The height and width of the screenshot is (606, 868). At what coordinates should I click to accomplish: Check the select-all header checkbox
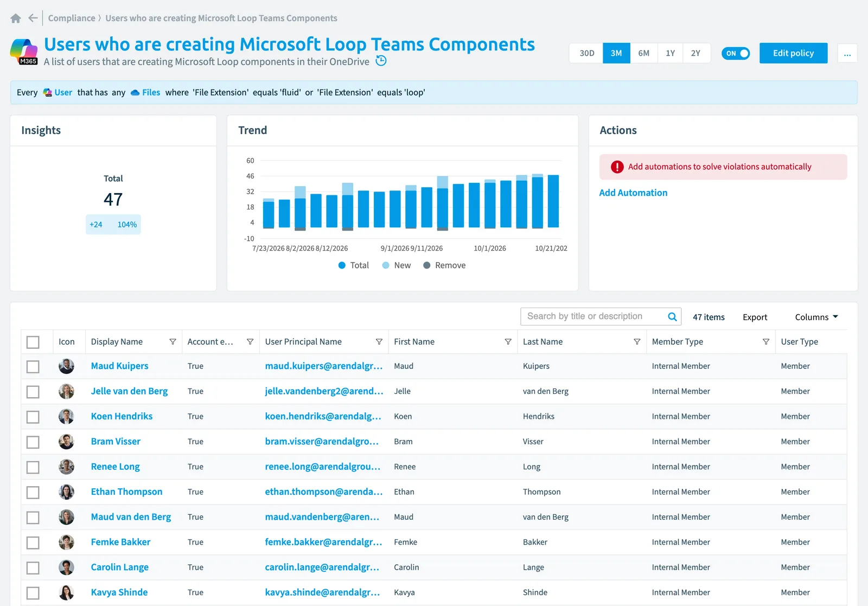[33, 342]
